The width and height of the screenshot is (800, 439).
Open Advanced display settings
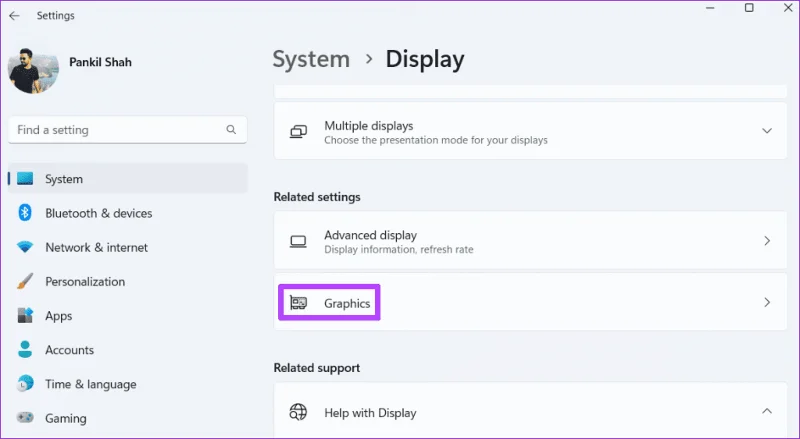(531, 241)
